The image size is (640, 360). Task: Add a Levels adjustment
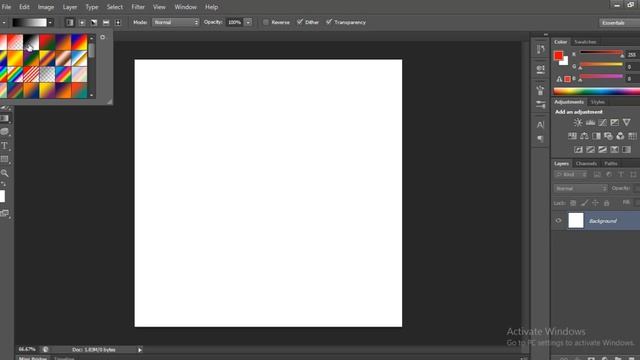(590, 122)
